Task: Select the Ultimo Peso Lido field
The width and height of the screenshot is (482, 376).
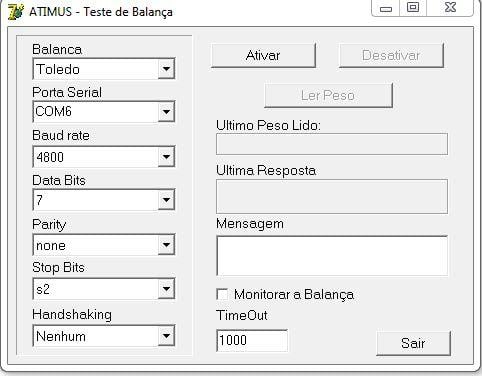Action: point(332,144)
